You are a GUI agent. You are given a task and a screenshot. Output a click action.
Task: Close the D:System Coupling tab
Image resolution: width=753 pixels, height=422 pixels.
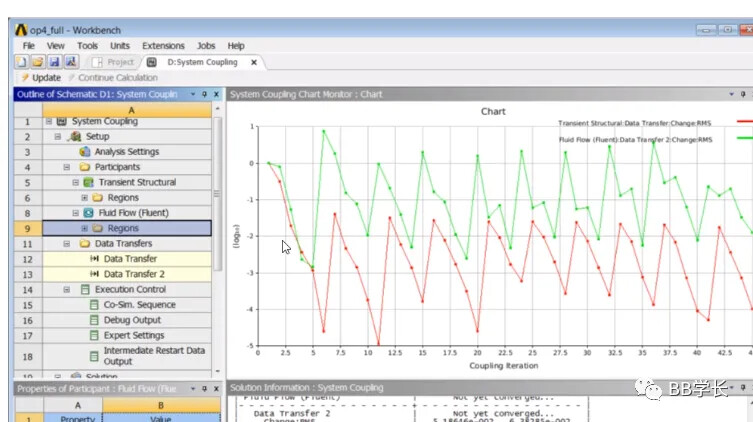(254, 62)
